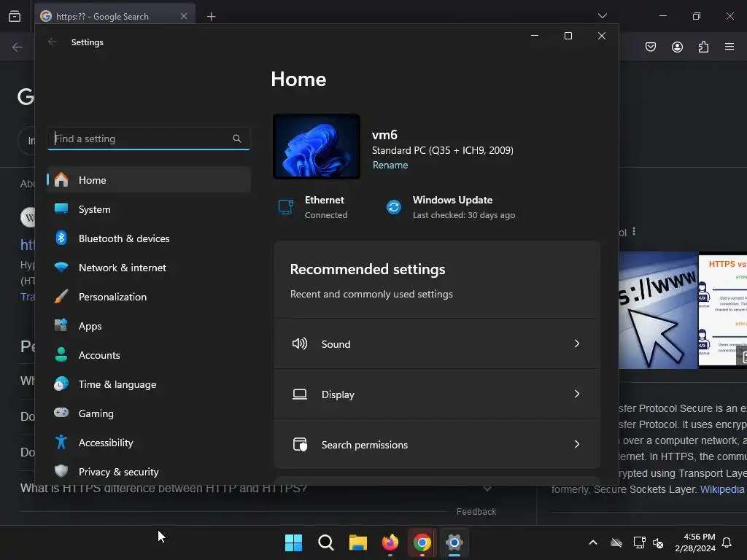The height and width of the screenshot is (560, 747).
Task: Open Search permissions recommended setting
Action: [x=437, y=444]
